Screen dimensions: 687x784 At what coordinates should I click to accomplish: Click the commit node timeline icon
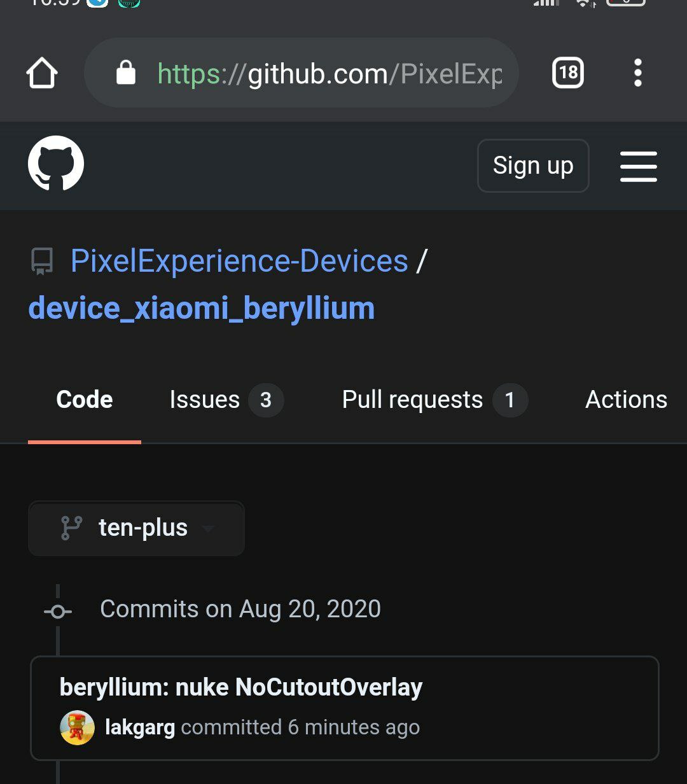pos(58,612)
